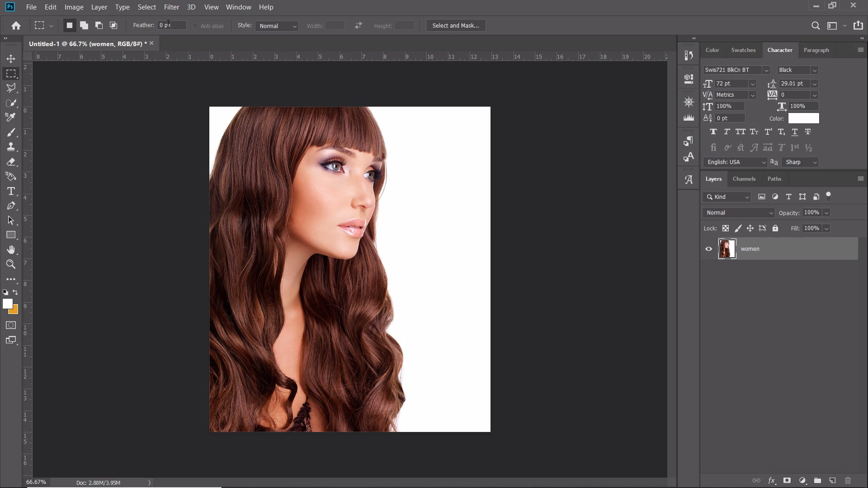The height and width of the screenshot is (488, 868).
Task: Toggle Faux Bold text style
Action: pyautogui.click(x=713, y=132)
